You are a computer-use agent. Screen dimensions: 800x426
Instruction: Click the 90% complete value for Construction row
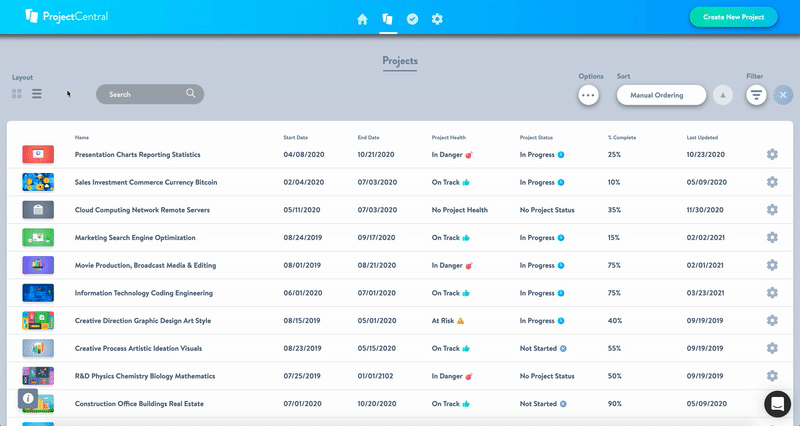click(x=614, y=404)
